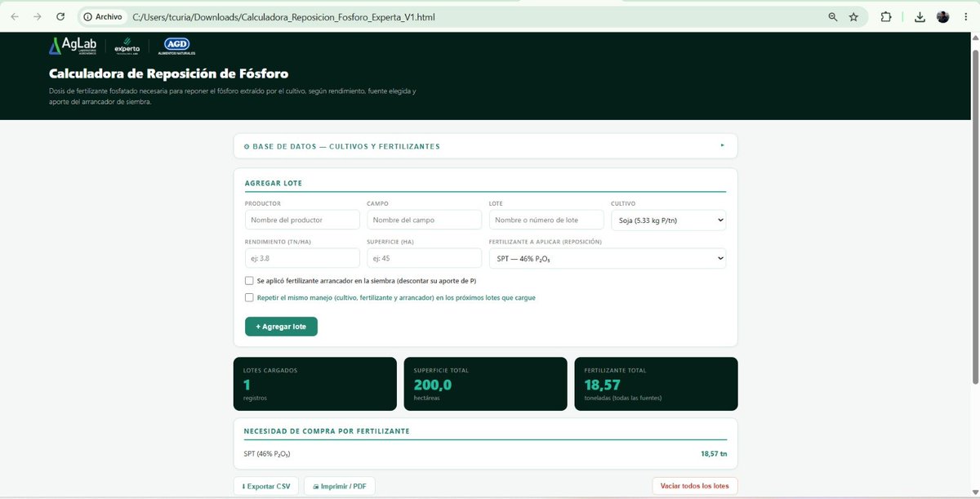The height and width of the screenshot is (499, 980).
Task: Open the browser extensions puzzle icon
Action: pyautogui.click(x=886, y=16)
